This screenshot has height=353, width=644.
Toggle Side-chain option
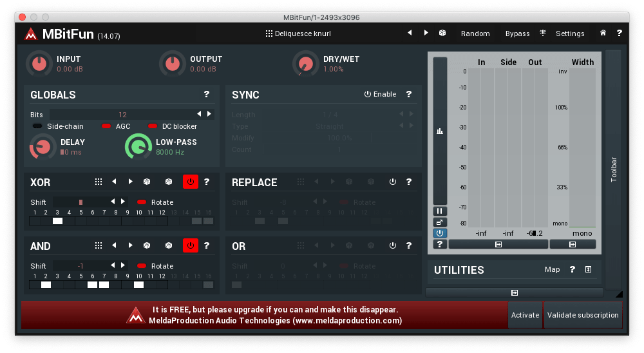(59, 126)
